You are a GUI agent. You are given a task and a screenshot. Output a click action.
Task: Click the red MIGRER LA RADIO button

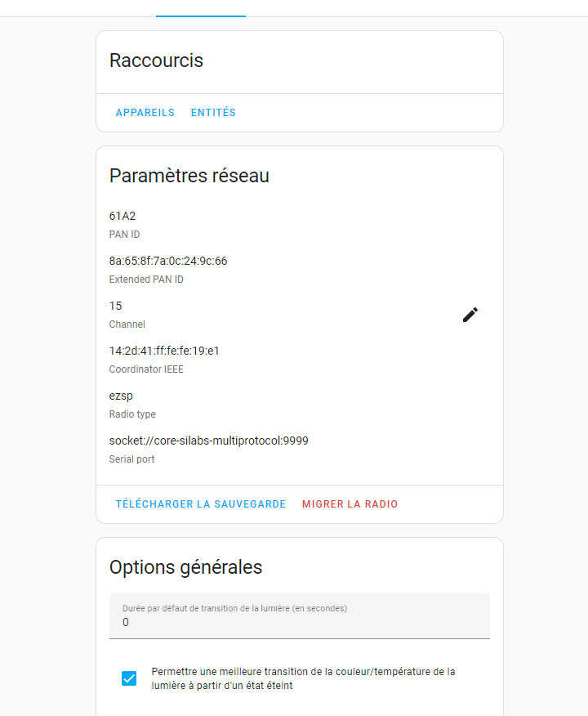[350, 504]
